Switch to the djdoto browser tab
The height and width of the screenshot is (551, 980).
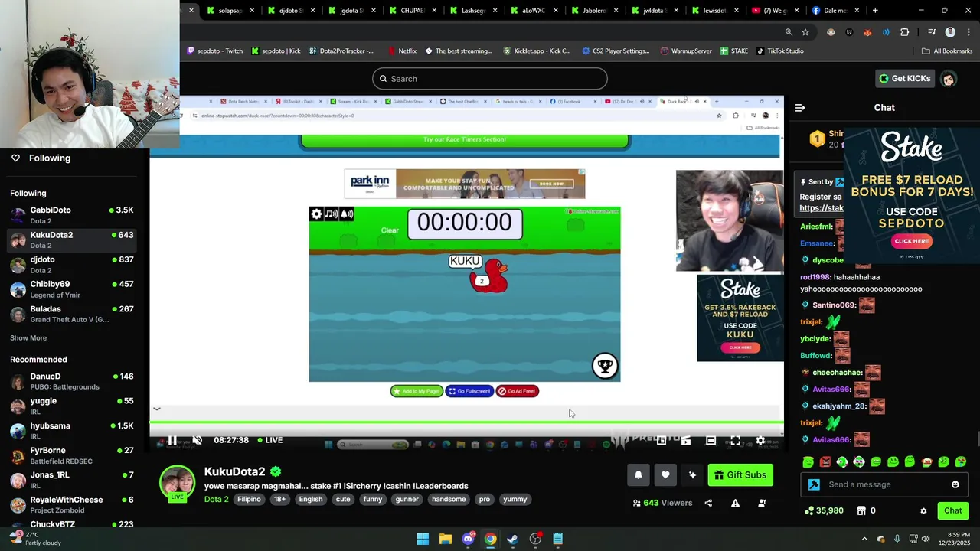292,11
